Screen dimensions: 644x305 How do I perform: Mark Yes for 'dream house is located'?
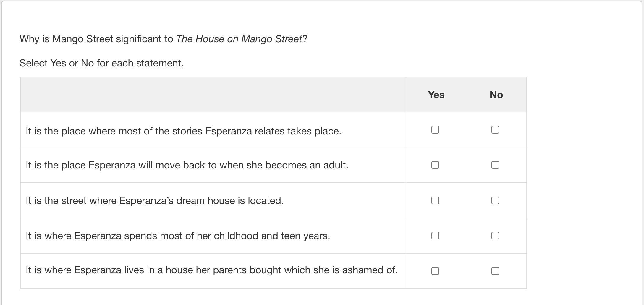435,200
